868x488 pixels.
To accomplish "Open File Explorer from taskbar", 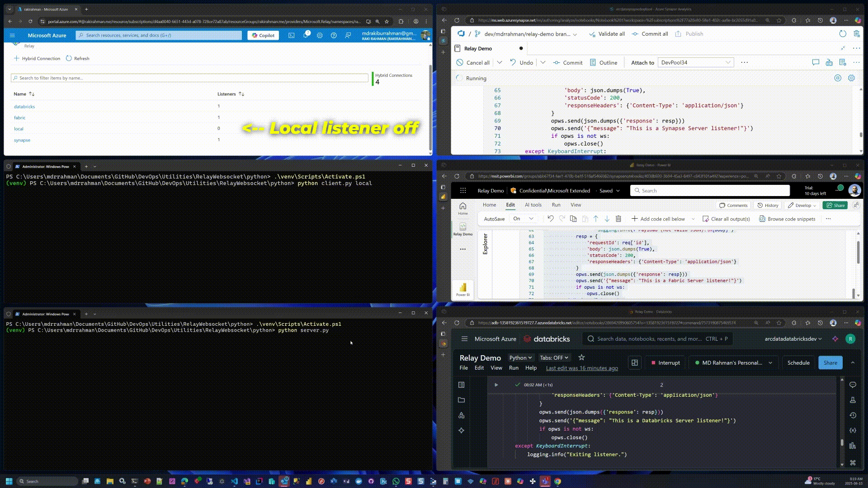I will click(x=110, y=481).
